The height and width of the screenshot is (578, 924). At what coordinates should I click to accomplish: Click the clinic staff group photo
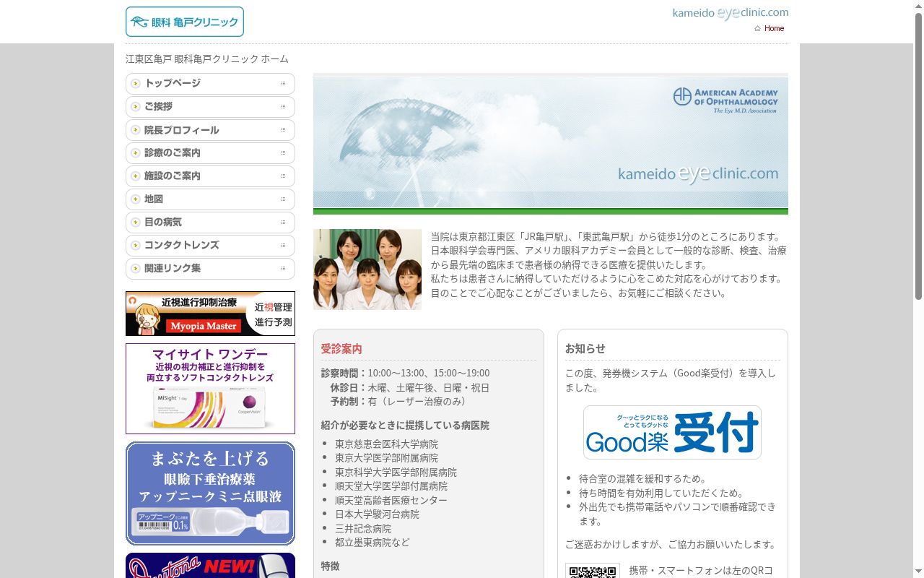click(367, 269)
